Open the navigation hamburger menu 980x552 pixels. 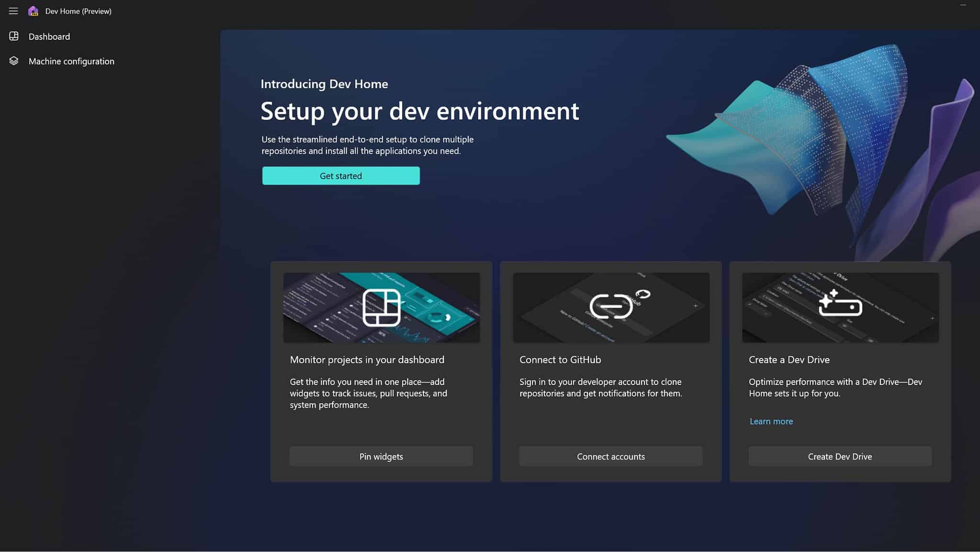tap(13, 11)
